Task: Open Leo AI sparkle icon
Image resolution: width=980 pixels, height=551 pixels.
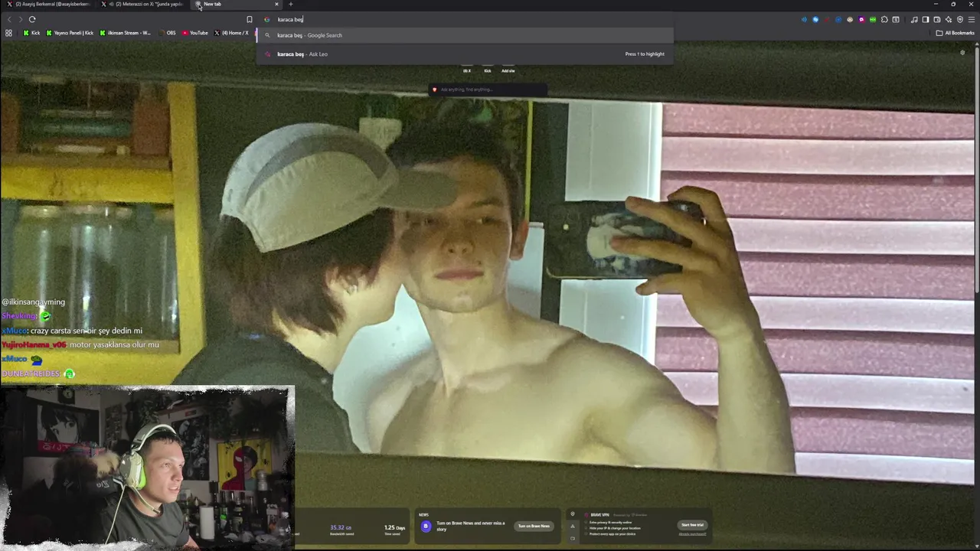Action: (949, 19)
